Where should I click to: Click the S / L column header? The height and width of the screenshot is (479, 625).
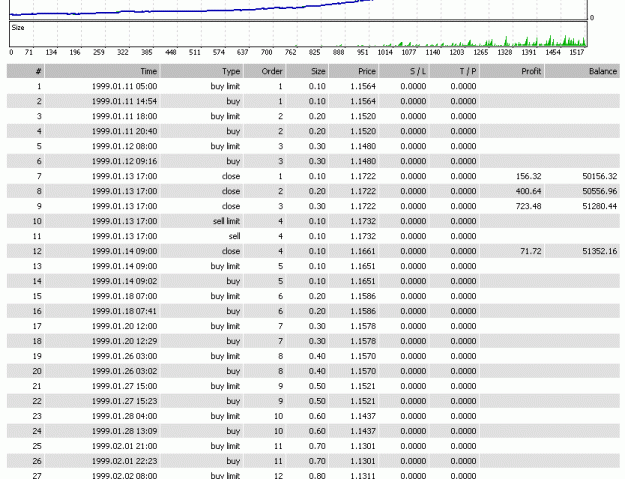click(404, 71)
